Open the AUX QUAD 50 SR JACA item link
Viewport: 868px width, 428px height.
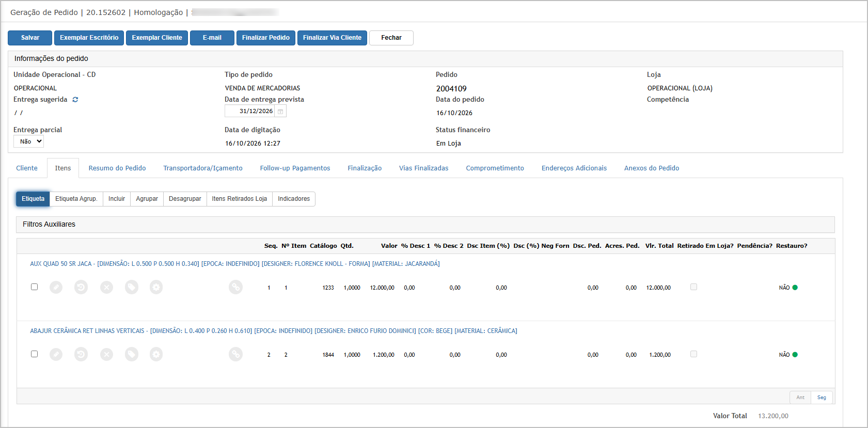pos(235,264)
